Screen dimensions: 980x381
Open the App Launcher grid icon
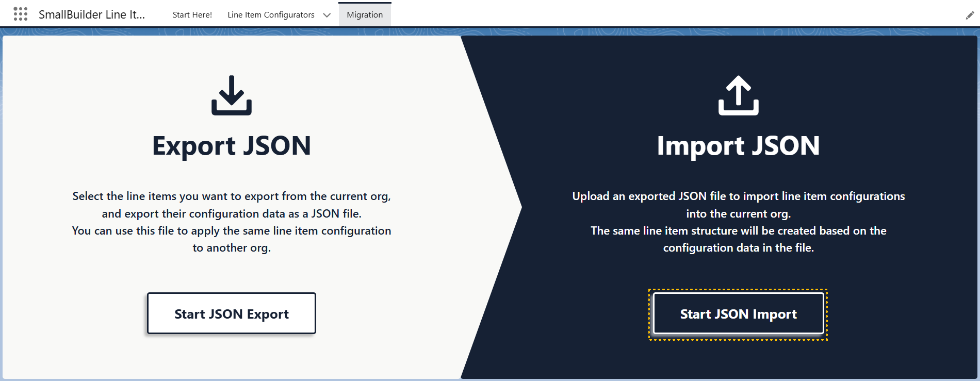[21, 14]
